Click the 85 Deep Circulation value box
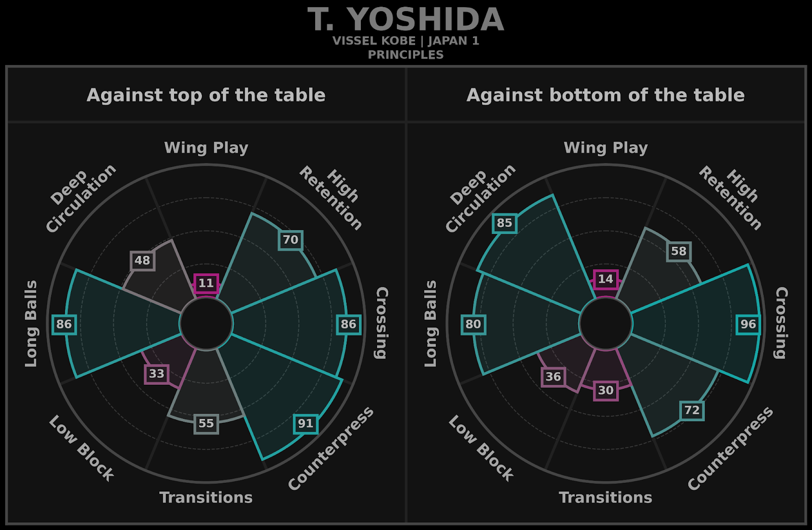812x530 pixels. click(x=504, y=223)
